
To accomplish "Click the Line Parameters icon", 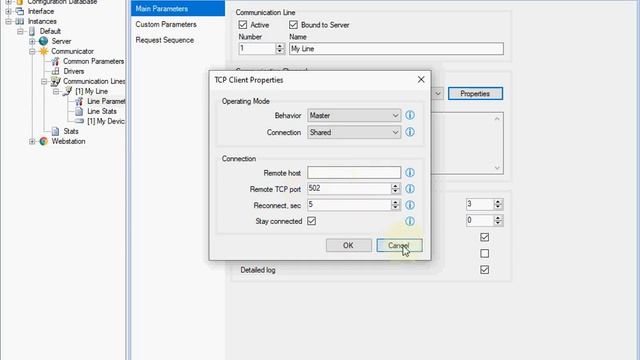I will [79, 101].
